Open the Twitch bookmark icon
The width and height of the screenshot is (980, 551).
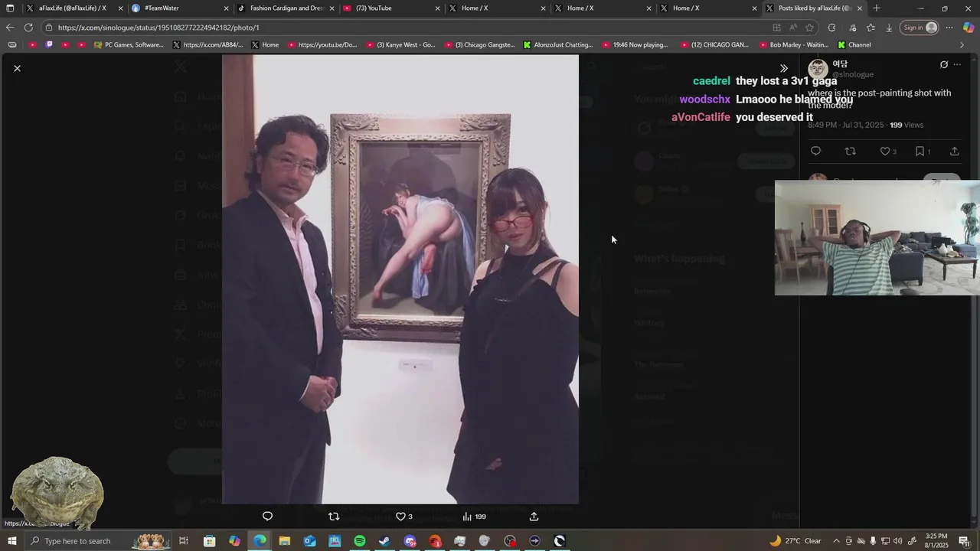(50, 45)
